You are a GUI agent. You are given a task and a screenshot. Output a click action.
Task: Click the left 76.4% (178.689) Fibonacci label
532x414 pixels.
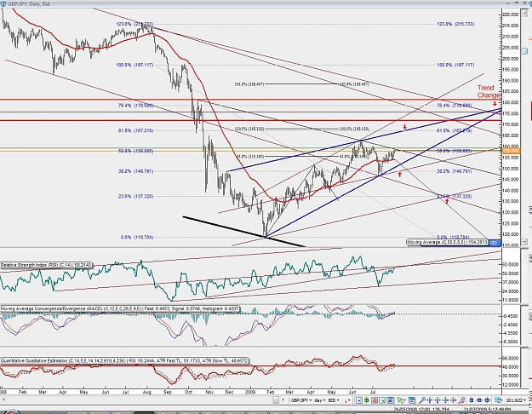135,106
